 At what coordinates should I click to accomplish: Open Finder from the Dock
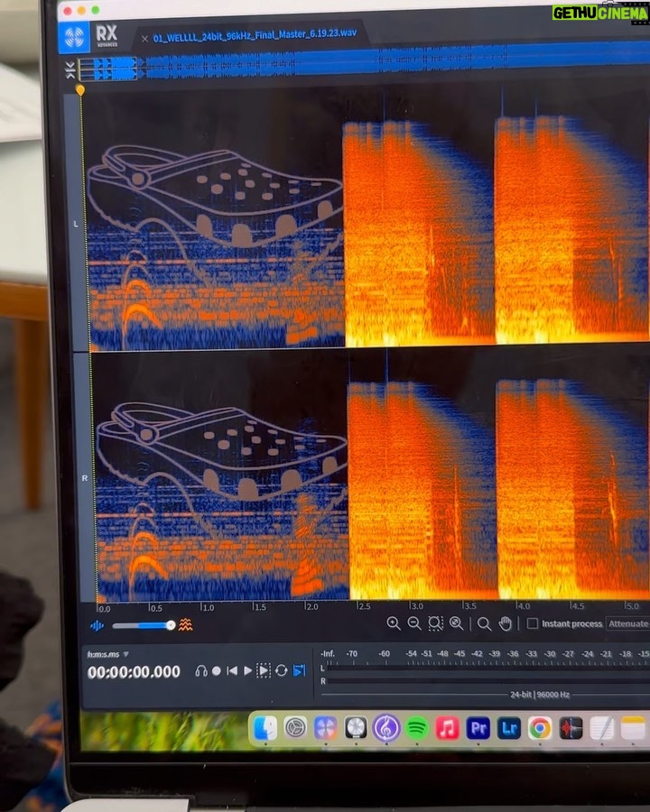pyautogui.click(x=265, y=728)
